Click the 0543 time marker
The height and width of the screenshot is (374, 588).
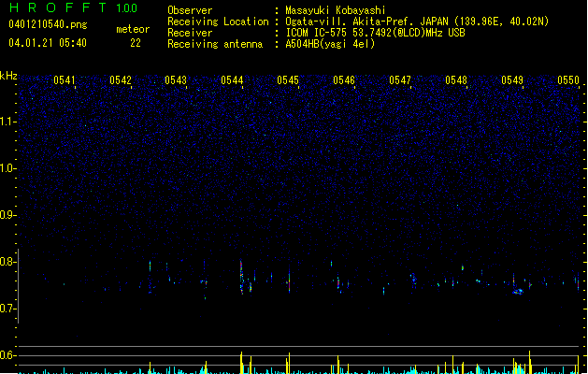coord(176,80)
